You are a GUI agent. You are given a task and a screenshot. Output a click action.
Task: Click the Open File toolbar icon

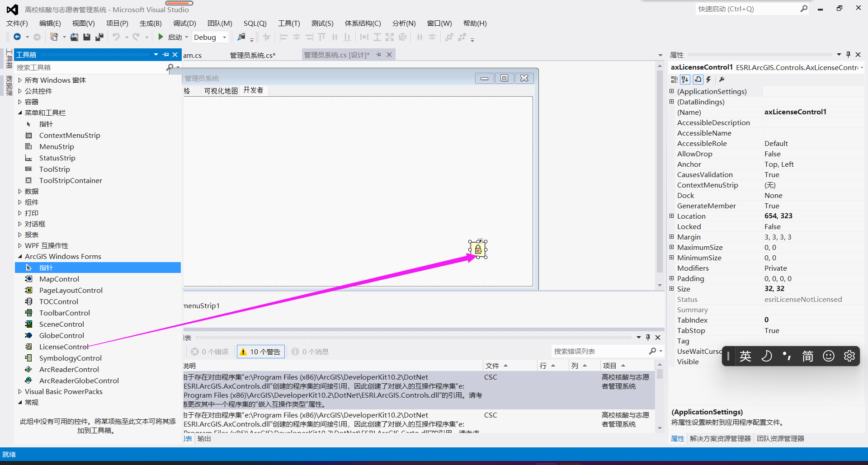pos(74,37)
